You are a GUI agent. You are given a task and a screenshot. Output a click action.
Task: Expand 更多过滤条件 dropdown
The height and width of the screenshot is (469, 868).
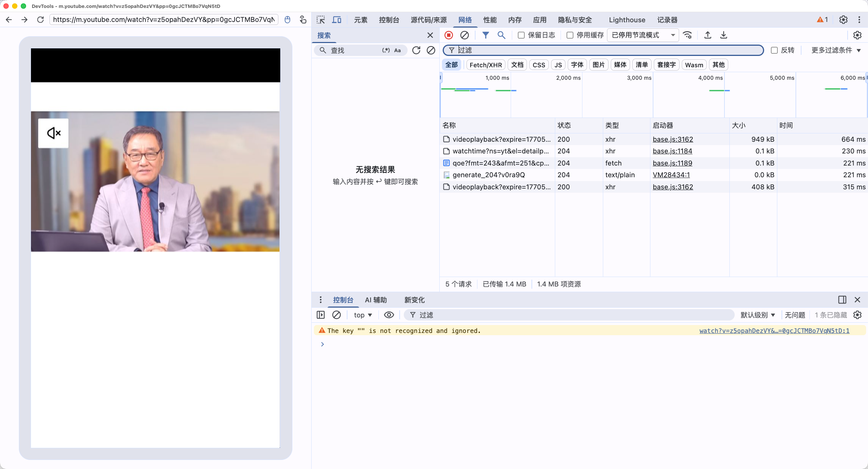coord(836,50)
